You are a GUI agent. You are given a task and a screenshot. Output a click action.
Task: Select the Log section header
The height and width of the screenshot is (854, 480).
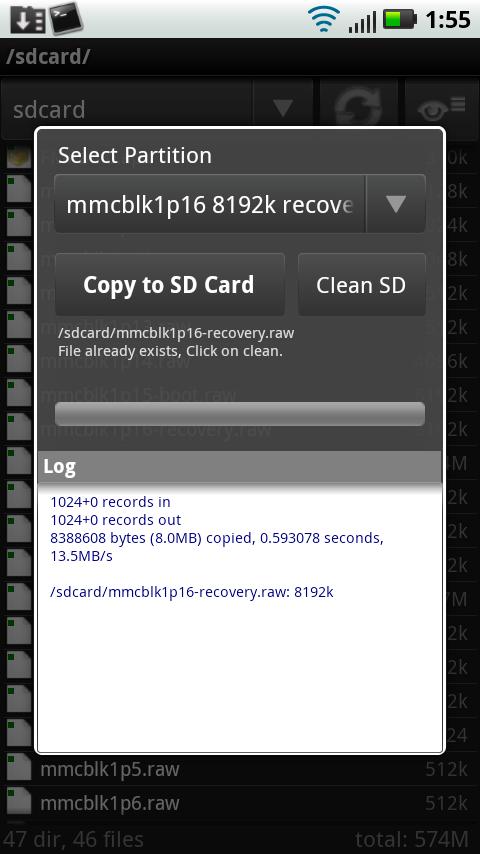tap(239, 467)
